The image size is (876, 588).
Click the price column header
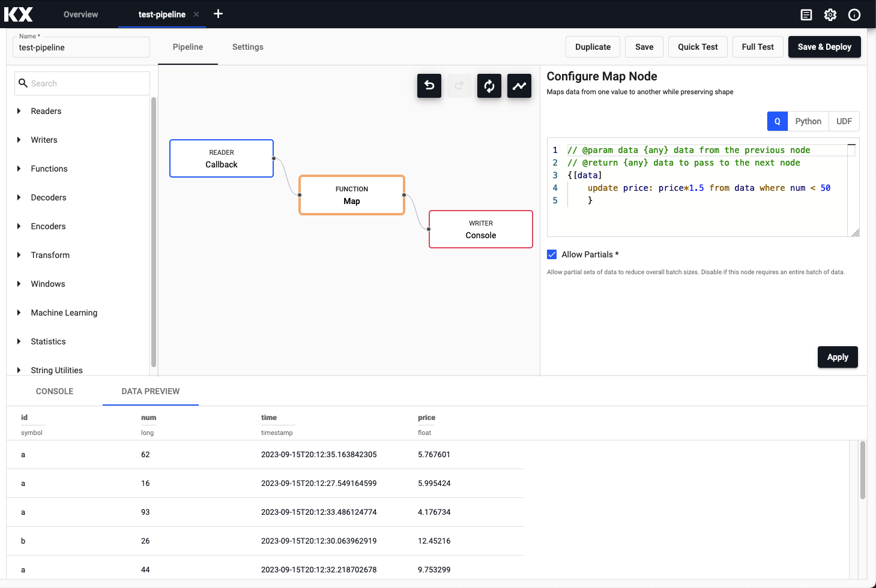point(427,418)
